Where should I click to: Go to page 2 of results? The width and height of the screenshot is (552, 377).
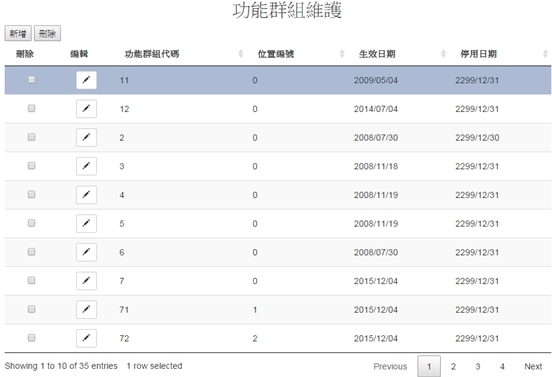pyautogui.click(x=453, y=366)
